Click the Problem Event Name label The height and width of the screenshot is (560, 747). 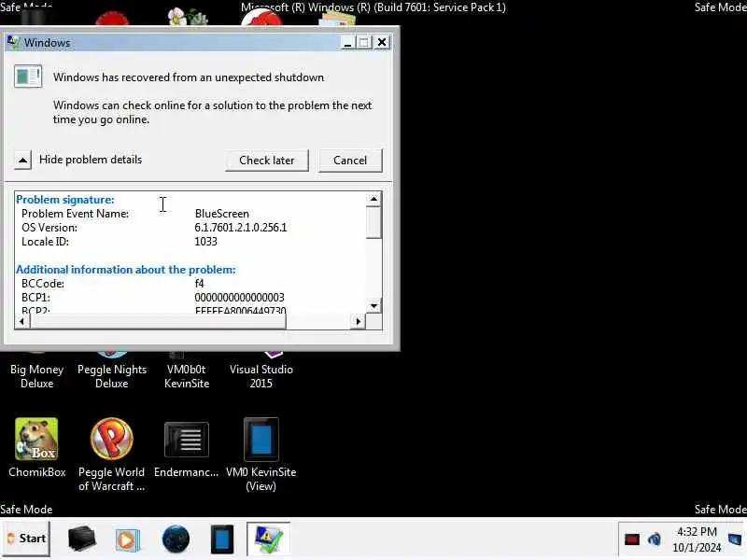(x=75, y=214)
